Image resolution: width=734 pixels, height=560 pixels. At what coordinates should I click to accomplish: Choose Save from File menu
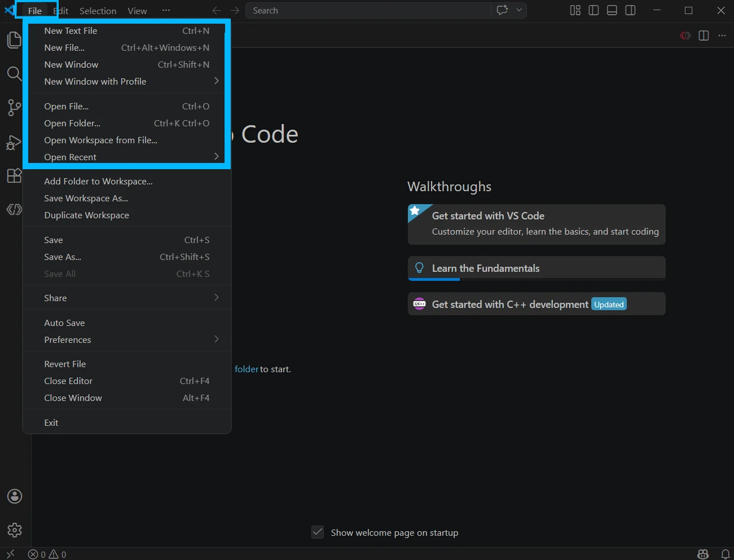point(127,240)
